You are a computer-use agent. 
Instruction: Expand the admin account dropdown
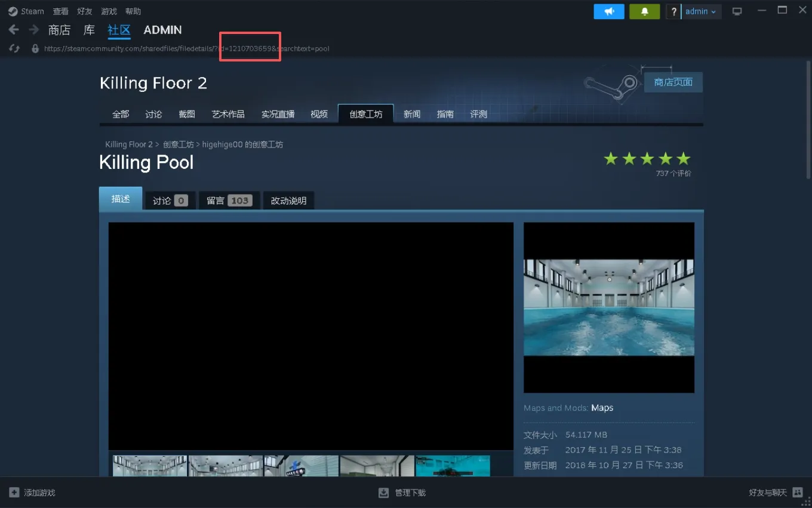pos(700,11)
